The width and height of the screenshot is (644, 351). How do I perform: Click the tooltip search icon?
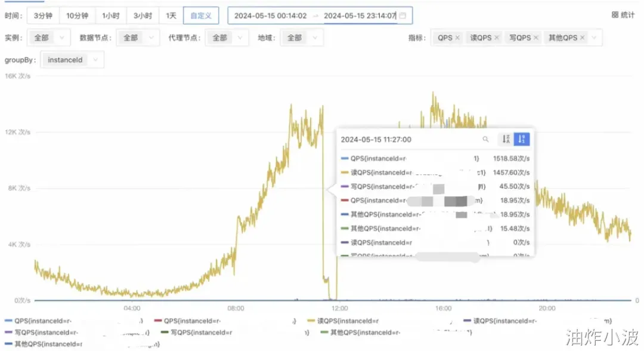click(485, 139)
